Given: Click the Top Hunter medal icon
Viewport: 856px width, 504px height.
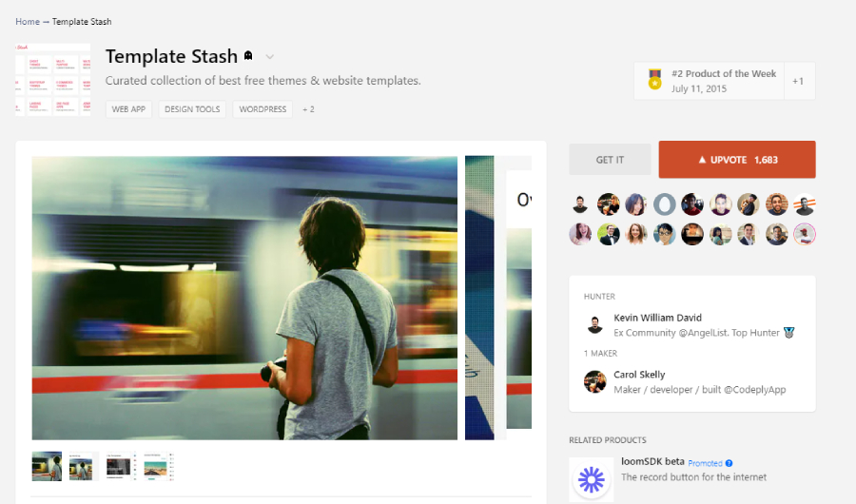Looking at the screenshot, I should click(788, 333).
